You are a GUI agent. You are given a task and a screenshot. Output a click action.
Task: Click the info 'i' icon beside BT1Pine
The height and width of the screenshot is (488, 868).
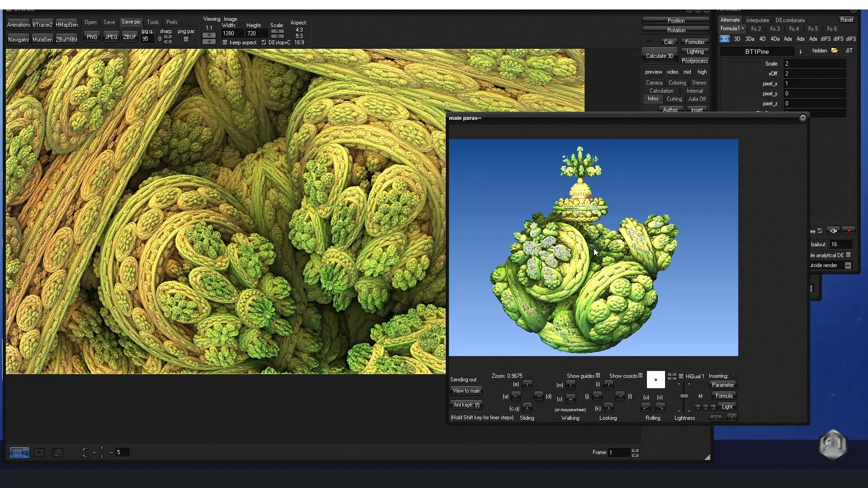pos(800,52)
